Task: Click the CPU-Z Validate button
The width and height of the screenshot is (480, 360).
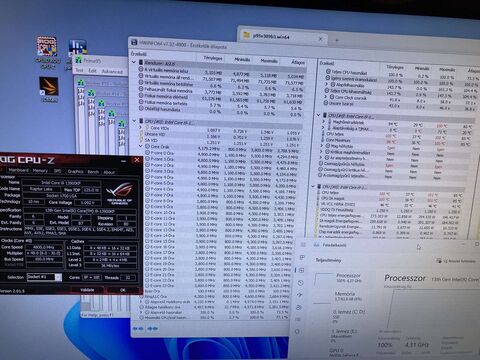Action: (x=87, y=290)
